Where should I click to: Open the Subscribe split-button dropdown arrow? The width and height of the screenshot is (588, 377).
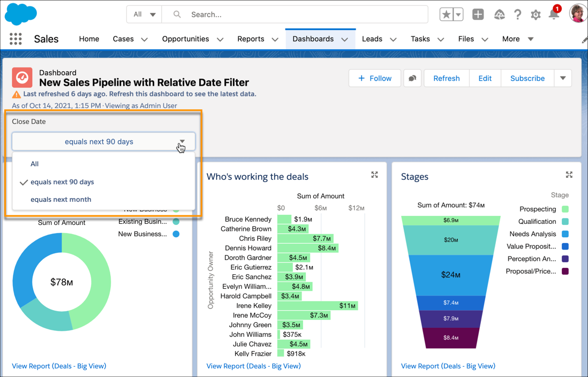click(x=563, y=78)
